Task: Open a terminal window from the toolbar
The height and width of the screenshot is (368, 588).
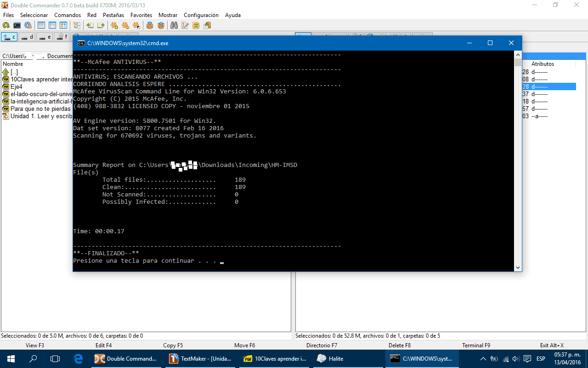Action: click(x=16, y=25)
